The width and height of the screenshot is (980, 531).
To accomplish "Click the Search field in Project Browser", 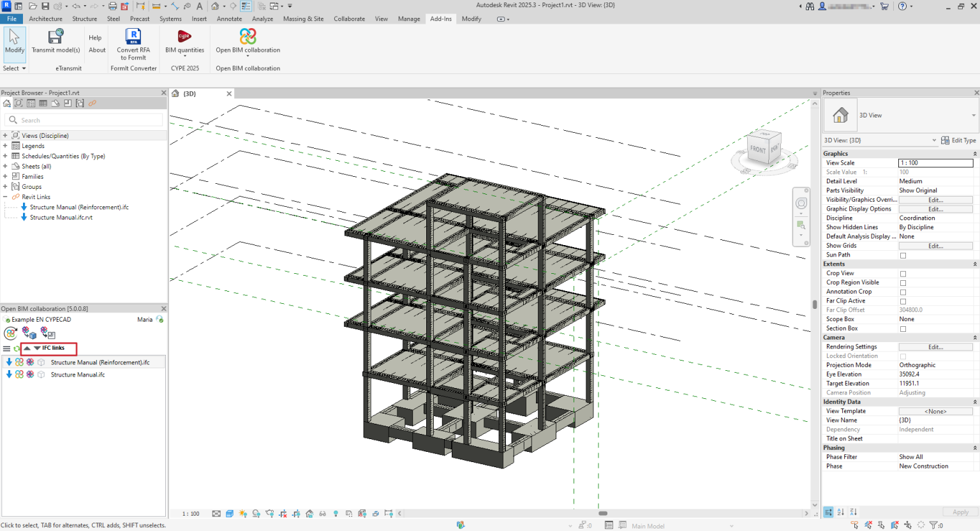I will [83, 120].
